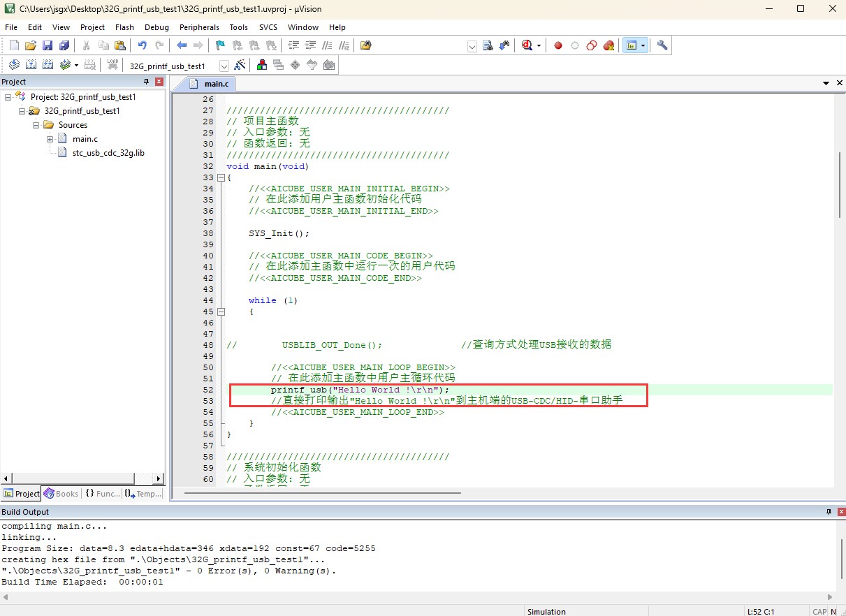Create a new file with the New icon
The width and height of the screenshot is (846, 616).
(x=14, y=45)
